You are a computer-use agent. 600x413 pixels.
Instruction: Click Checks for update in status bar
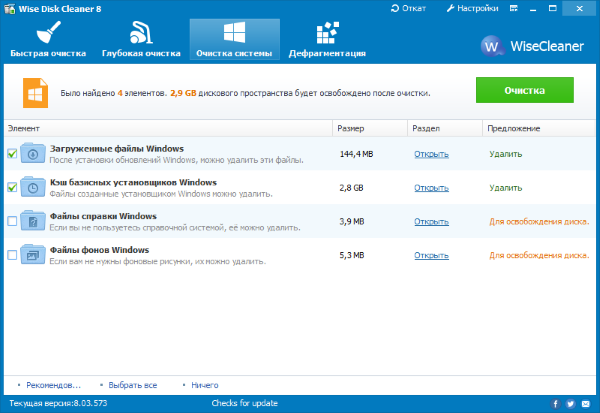click(245, 403)
